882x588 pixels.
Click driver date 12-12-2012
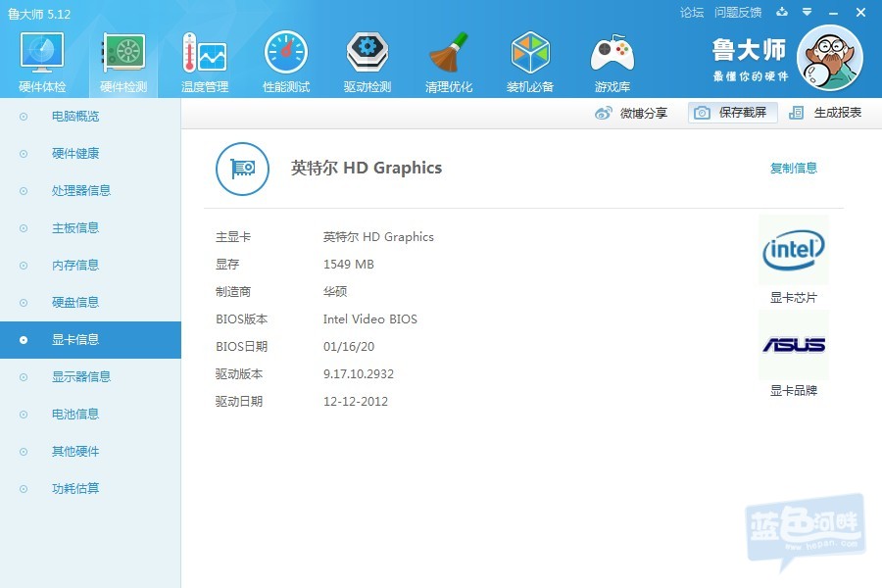pyautogui.click(x=356, y=401)
